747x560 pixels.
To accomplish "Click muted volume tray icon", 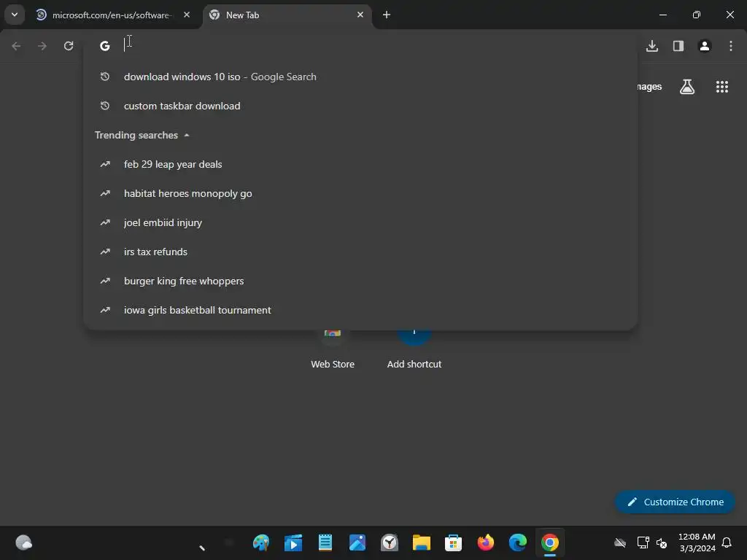I will click(x=662, y=542).
